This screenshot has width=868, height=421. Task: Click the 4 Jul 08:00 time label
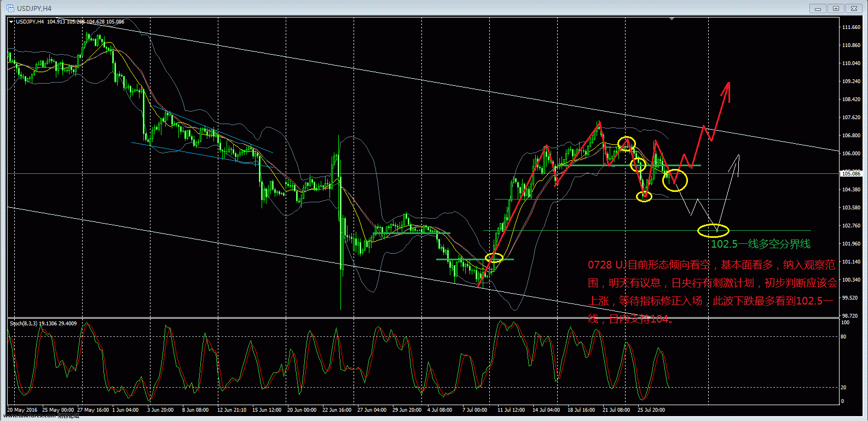(440, 410)
